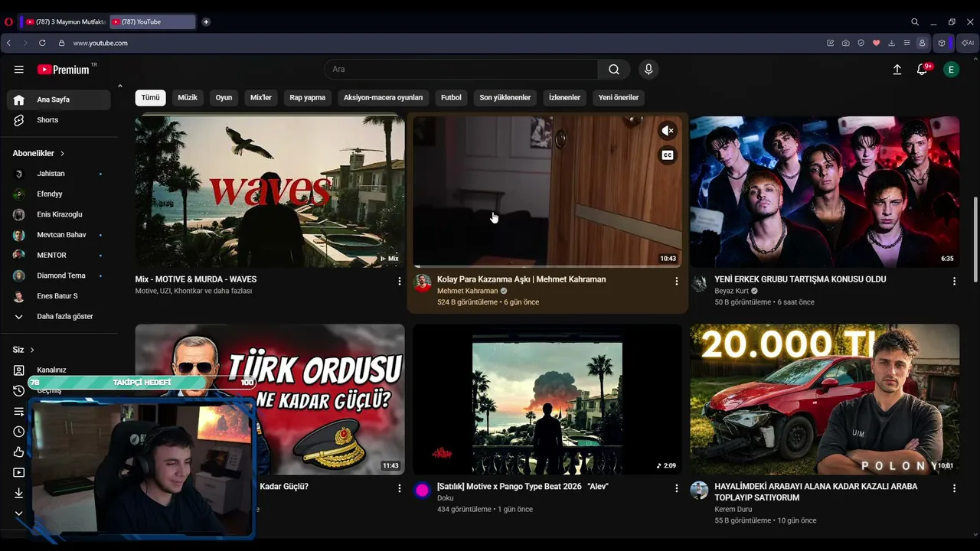Open a new browser tab with plus

[x=206, y=22]
